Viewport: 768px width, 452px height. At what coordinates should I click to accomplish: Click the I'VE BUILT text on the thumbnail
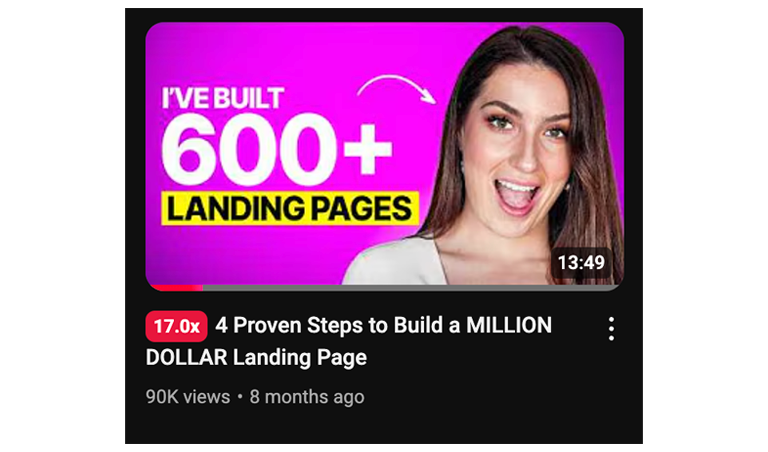223,98
